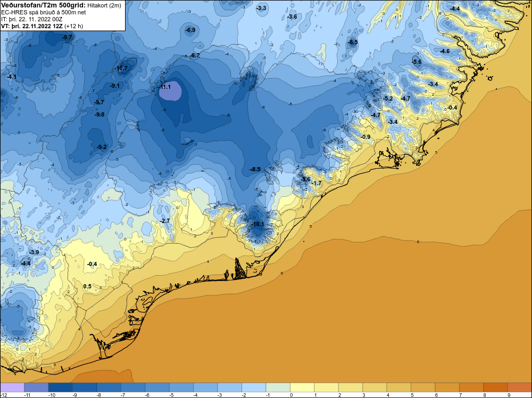Select the legend swatch between -6 and -5
532x398 pixels.
tap(157, 387)
